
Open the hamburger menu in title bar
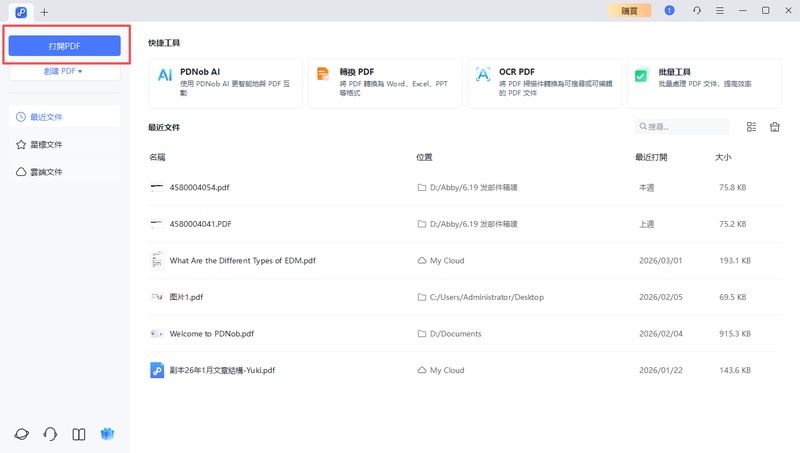(720, 10)
